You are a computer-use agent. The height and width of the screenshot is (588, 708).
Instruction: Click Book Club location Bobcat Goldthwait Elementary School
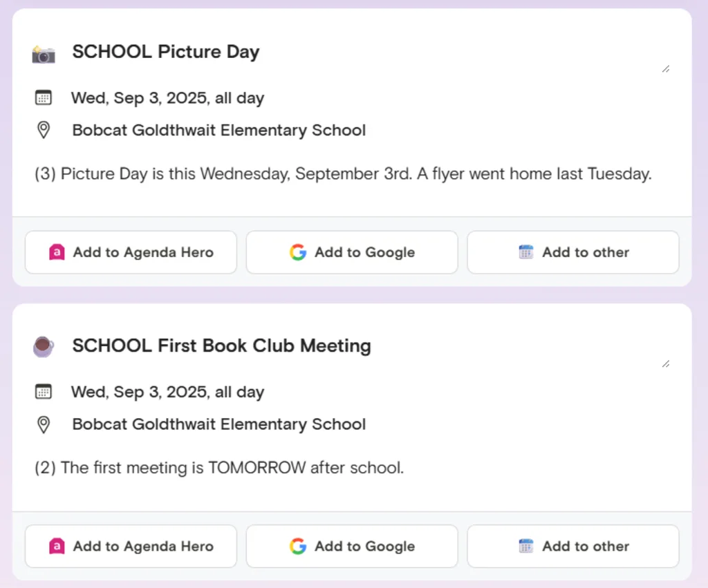click(219, 424)
